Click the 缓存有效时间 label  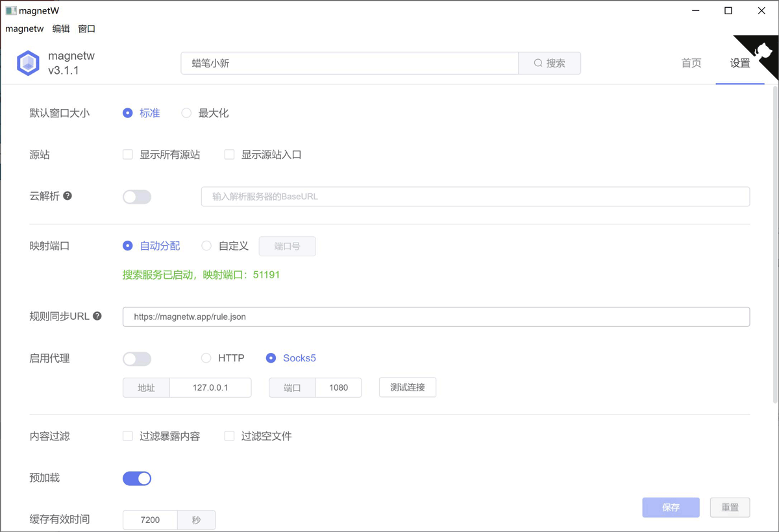coord(60,519)
